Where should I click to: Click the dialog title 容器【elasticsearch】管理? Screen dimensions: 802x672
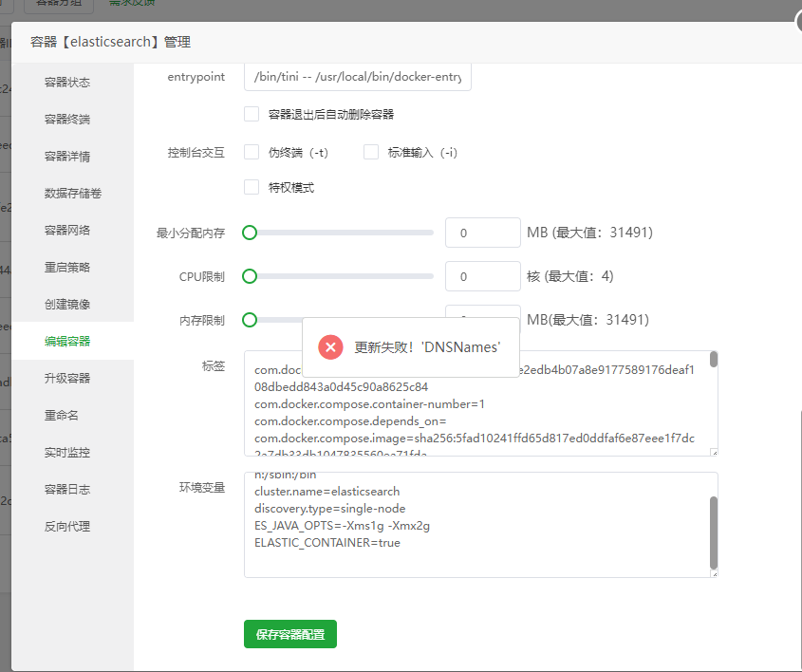click(110, 42)
